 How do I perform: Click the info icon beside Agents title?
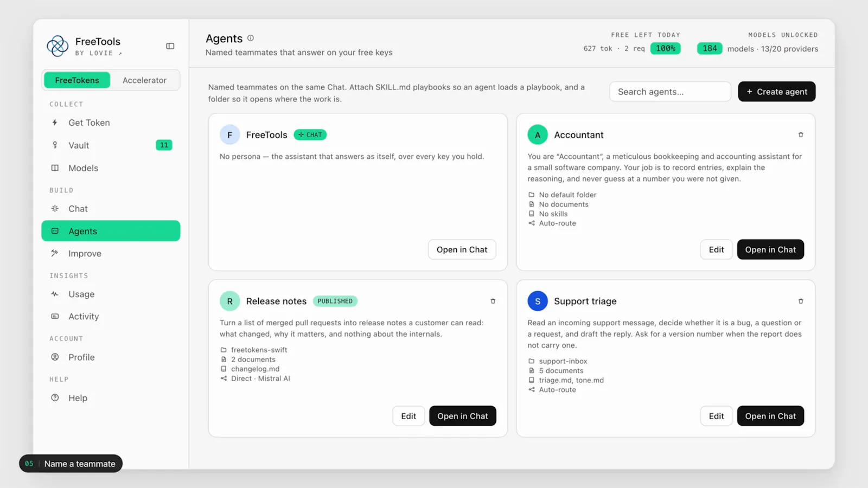point(251,38)
